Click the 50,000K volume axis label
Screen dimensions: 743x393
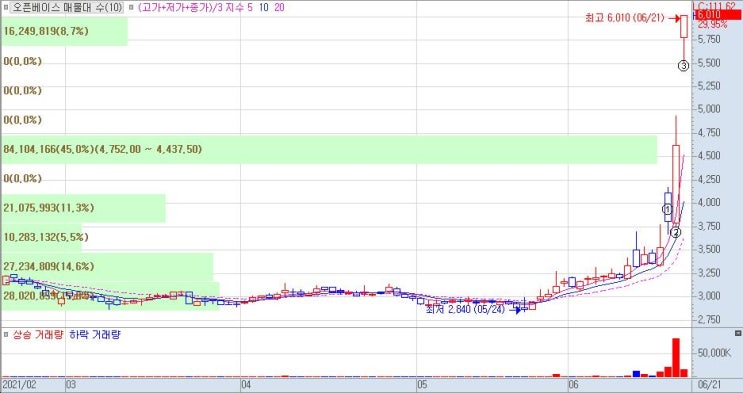714,353
